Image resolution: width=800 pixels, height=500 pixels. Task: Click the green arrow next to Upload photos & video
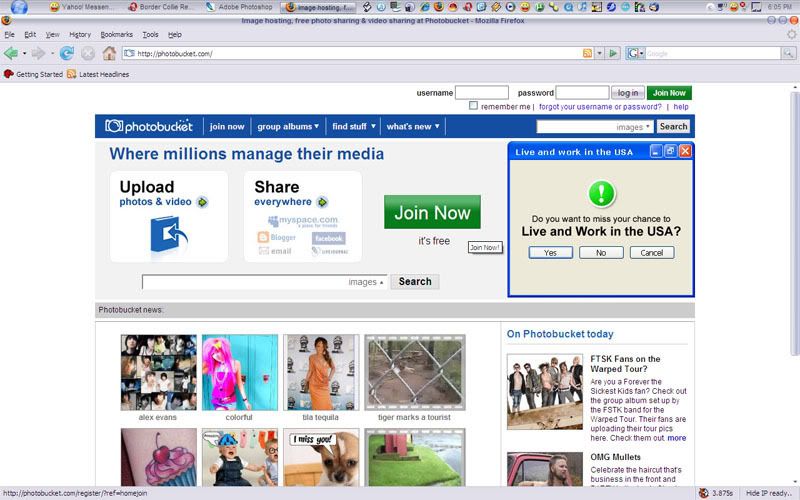[203, 202]
